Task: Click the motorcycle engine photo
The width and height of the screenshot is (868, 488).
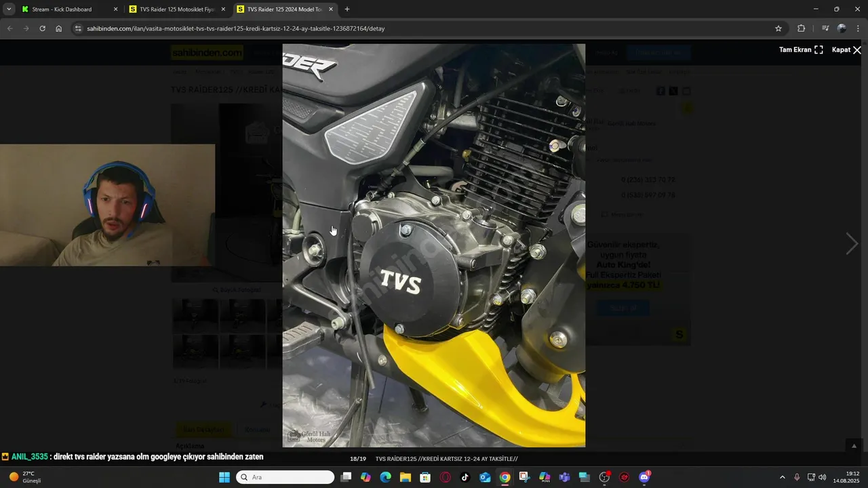Action: [x=434, y=245]
